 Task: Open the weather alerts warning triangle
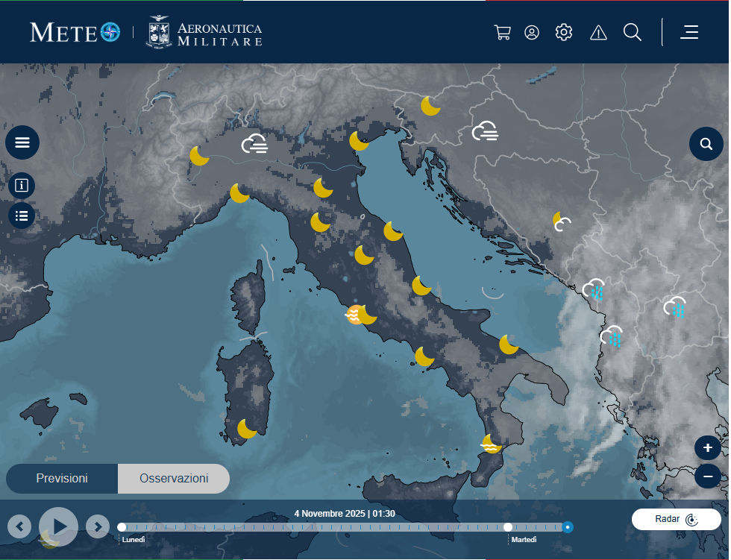pos(598,32)
